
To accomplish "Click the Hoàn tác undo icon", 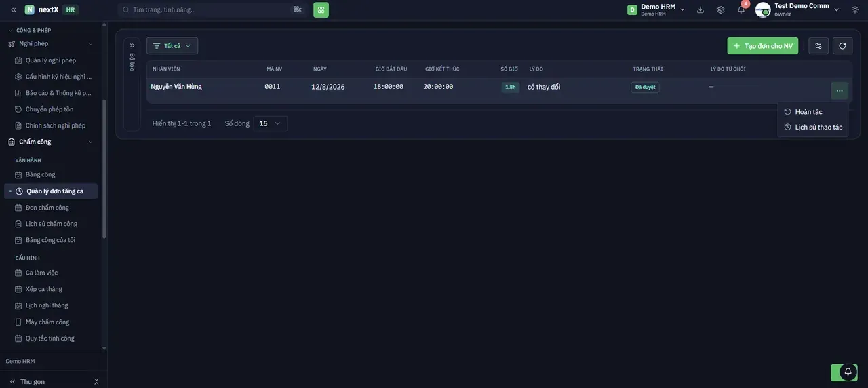I will [787, 112].
